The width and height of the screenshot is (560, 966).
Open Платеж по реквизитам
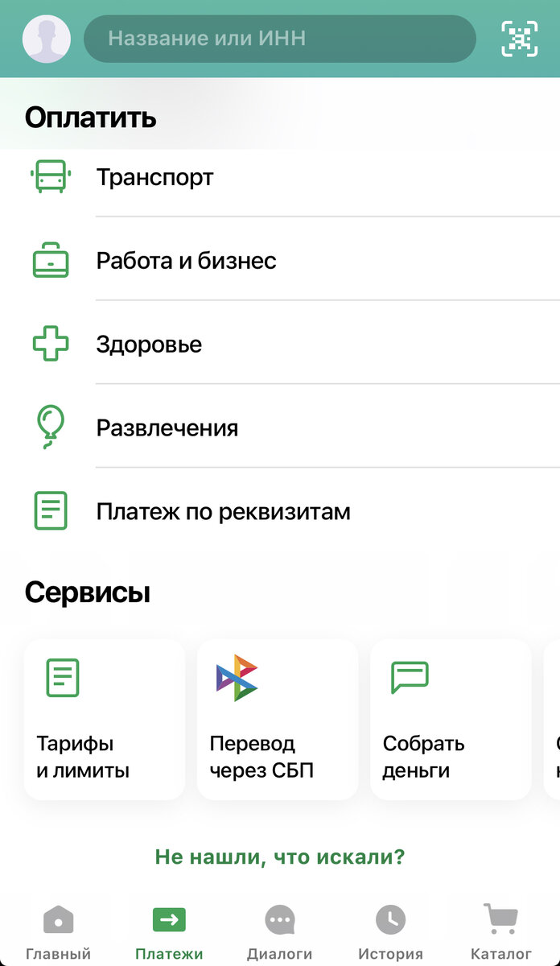280,511
